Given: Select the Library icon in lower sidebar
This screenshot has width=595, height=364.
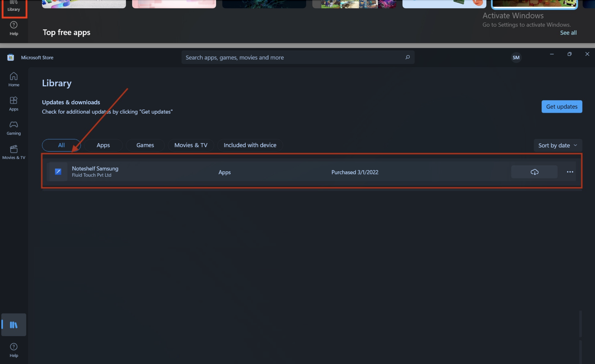Looking at the screenshot, I should 14,325.
